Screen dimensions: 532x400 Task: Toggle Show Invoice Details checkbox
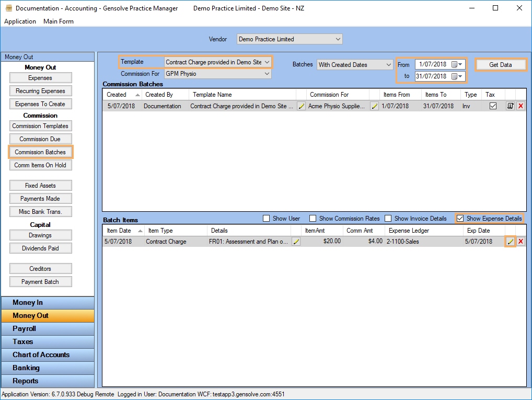pos(388,219)
